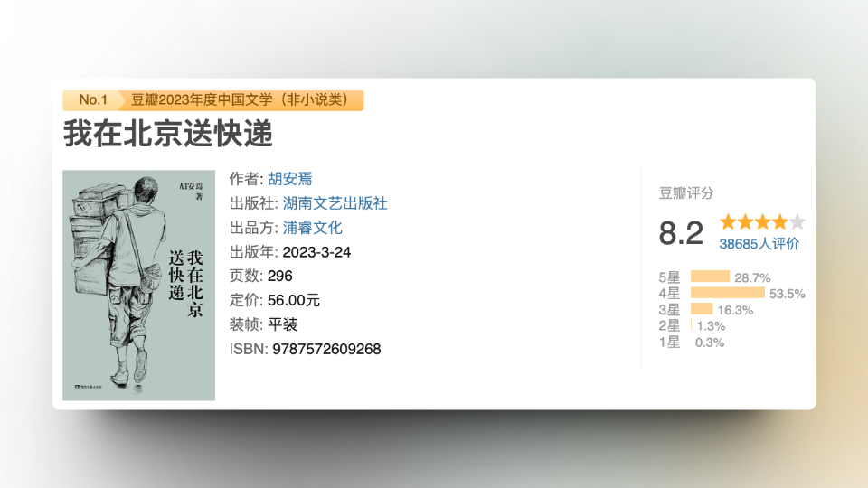Click the 2星 rating bar
This screenshot has height=488, width=868.
(x=692, y=325)
